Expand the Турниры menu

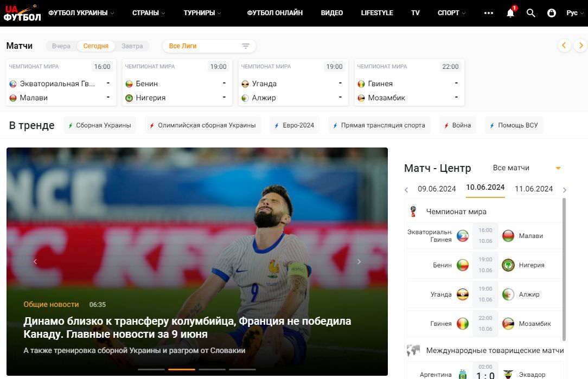pyautogui.click(x=202, y=13)
